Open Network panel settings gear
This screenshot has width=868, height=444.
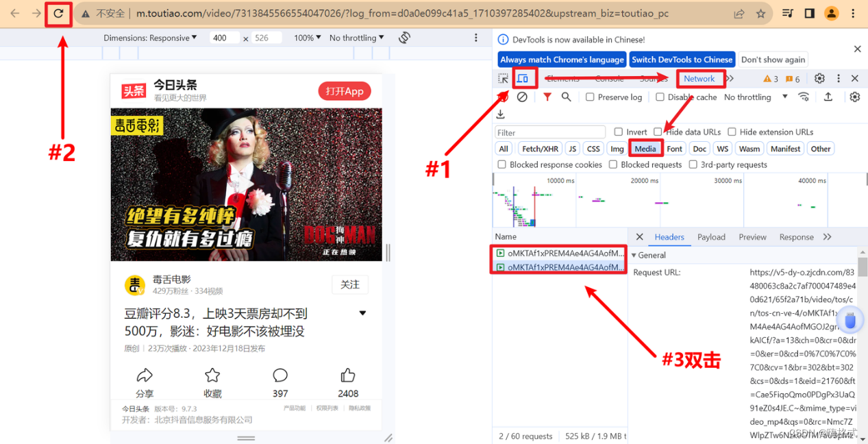tap(854, 97)
